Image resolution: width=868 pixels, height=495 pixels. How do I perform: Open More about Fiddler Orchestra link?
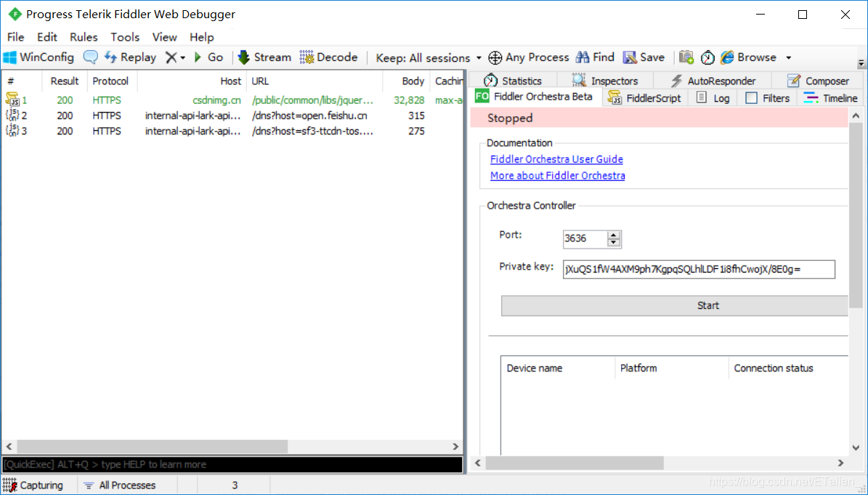[x=557, y=175]
